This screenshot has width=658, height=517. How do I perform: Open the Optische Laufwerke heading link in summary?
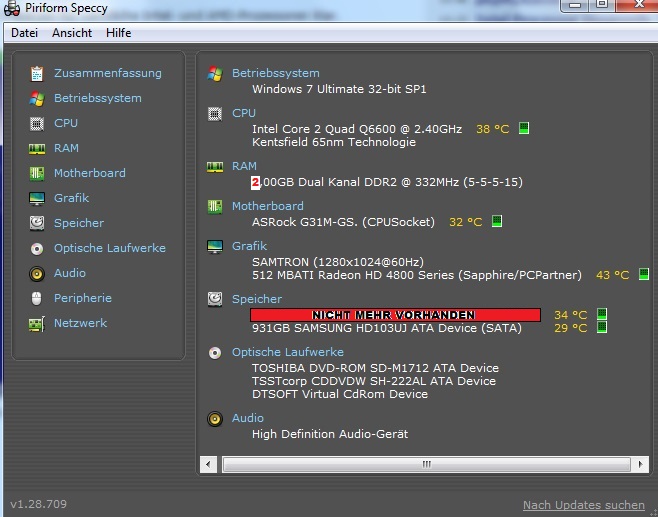click(x=288, y=352)
